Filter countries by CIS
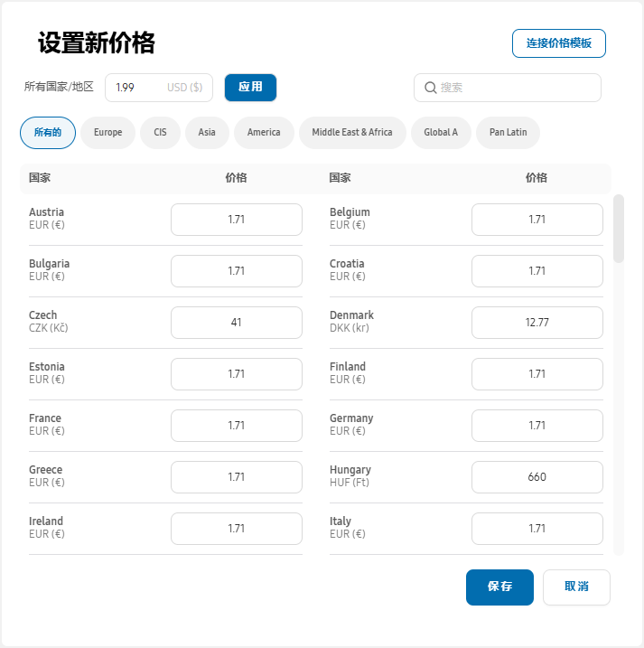The width and height of the screenshot is (644, 648). coord(160,133)
